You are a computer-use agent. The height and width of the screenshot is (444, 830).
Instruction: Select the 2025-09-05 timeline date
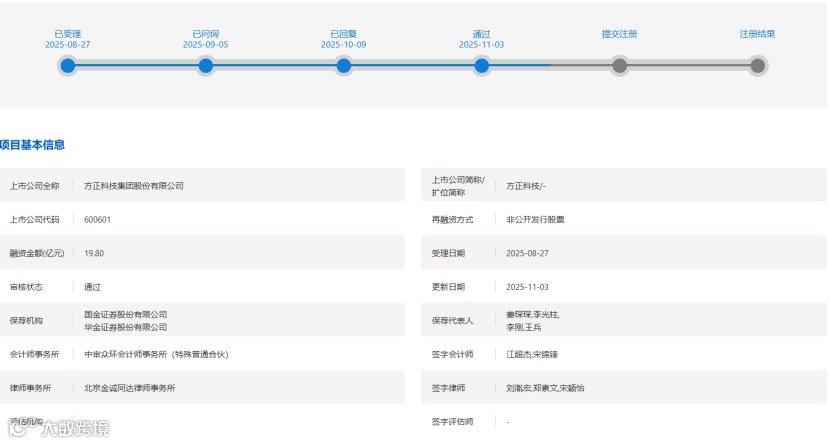(x=205, y=45)
